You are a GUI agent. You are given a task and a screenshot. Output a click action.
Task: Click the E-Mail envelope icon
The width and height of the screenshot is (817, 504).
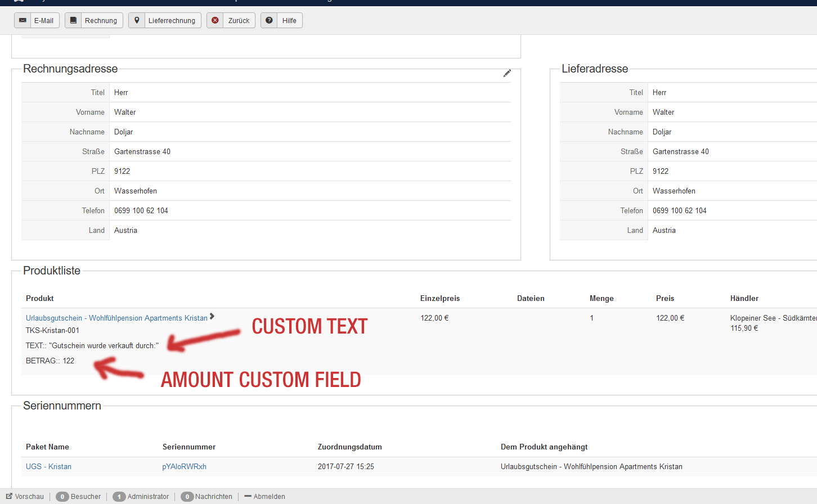click(x=23, y=20)
